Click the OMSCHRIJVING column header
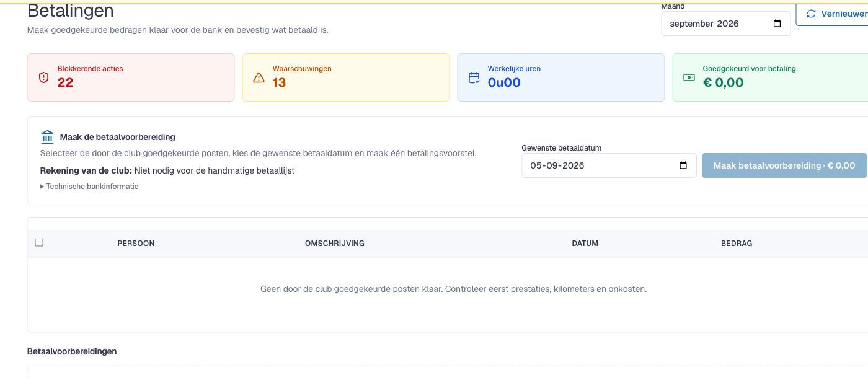868x378 pixels. (335, 244)
